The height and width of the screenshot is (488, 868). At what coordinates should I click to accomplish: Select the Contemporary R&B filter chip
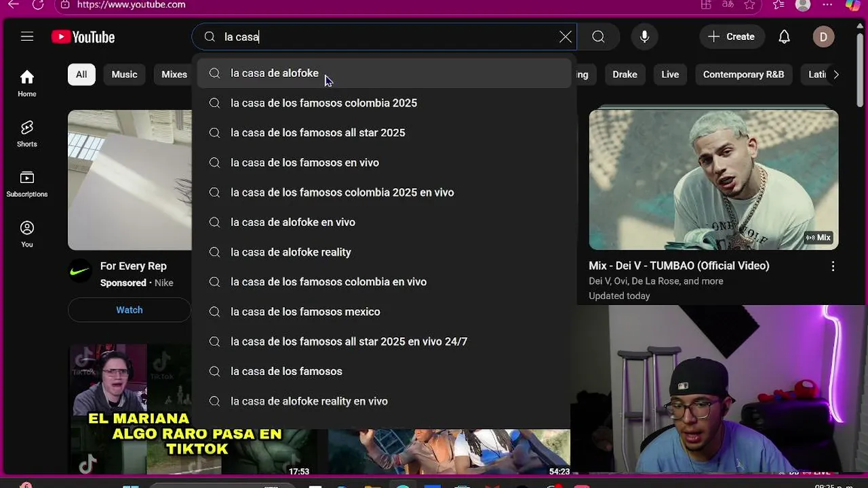743,75
